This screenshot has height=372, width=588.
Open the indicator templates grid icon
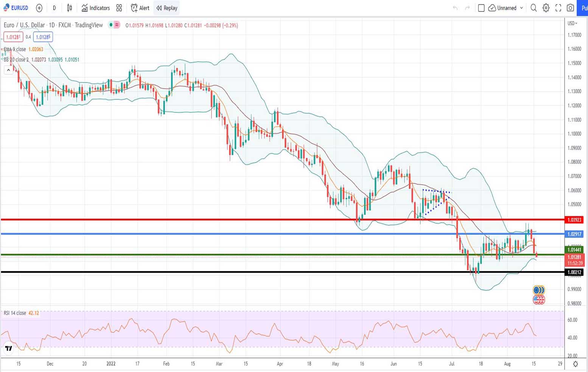coord(119,8)
